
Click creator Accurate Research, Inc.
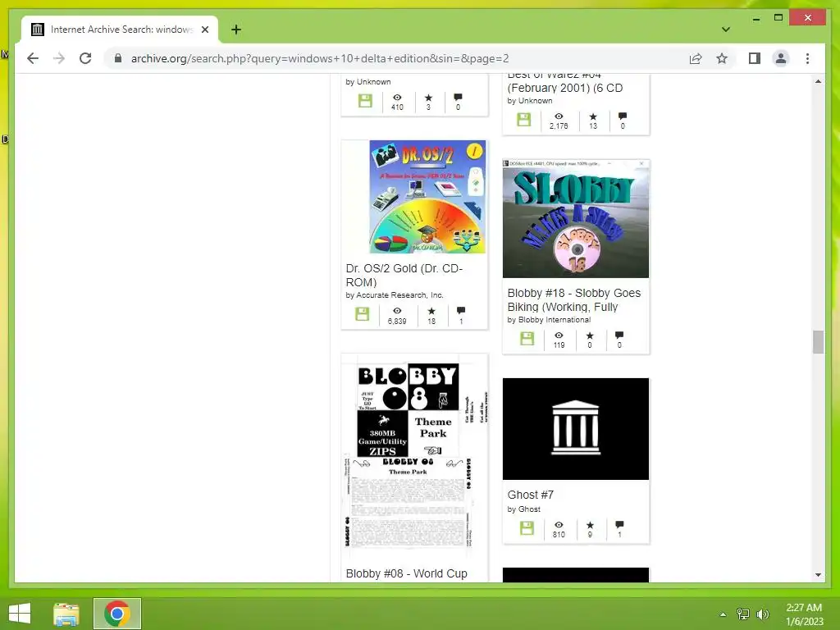(x=399, y=295)
